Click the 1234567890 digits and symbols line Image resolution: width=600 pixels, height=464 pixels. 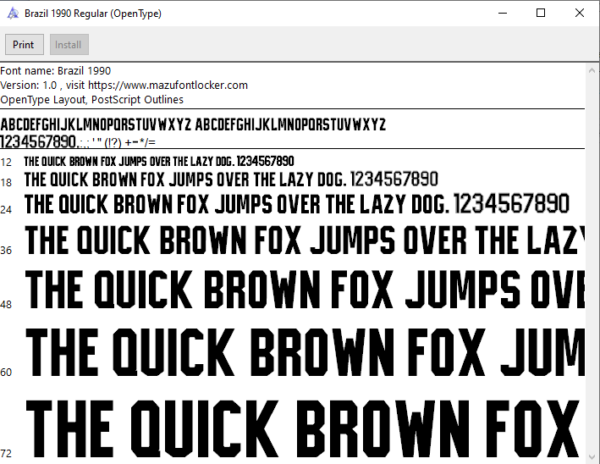(78, 142)
